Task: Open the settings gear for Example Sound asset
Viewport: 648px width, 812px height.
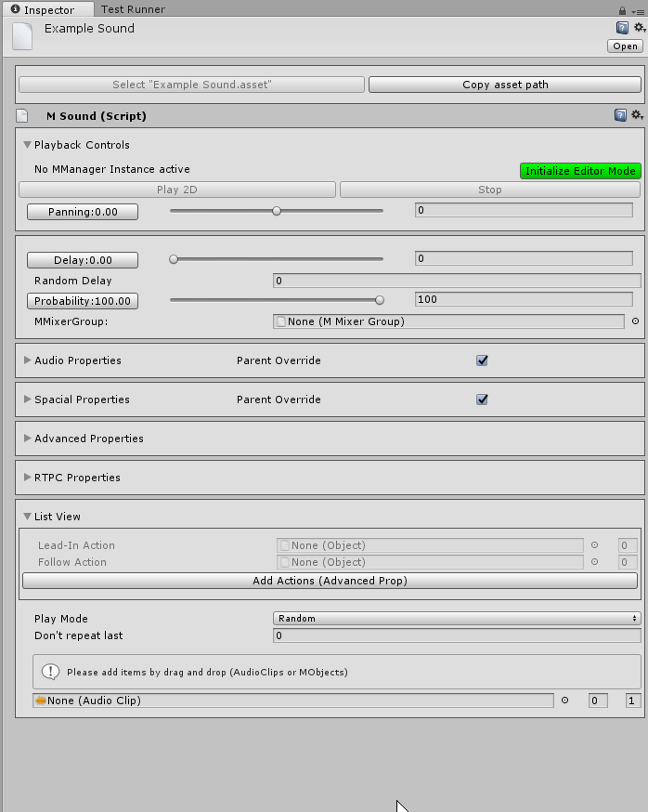Action: [x=640, y=28]
